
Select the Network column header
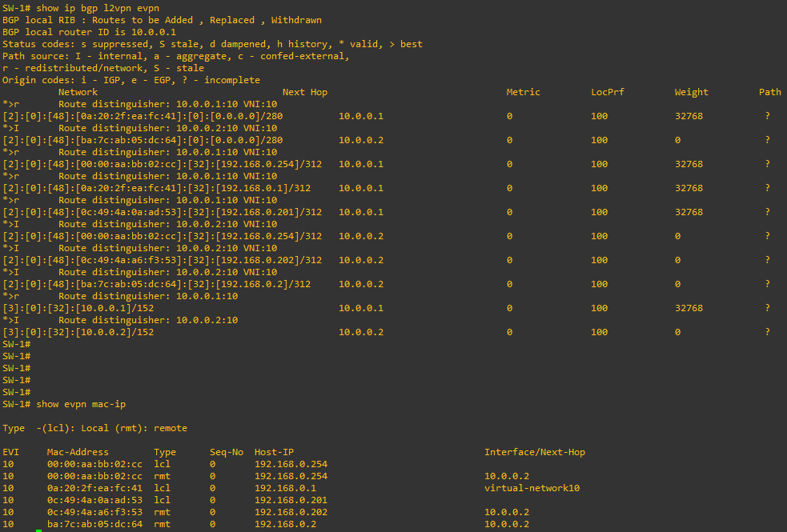click(x=78, y=92)
